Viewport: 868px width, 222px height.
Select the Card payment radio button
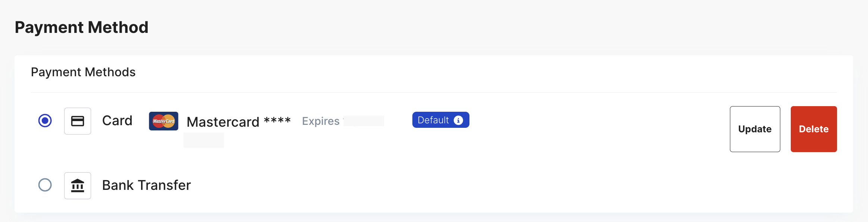pos(46,121)
